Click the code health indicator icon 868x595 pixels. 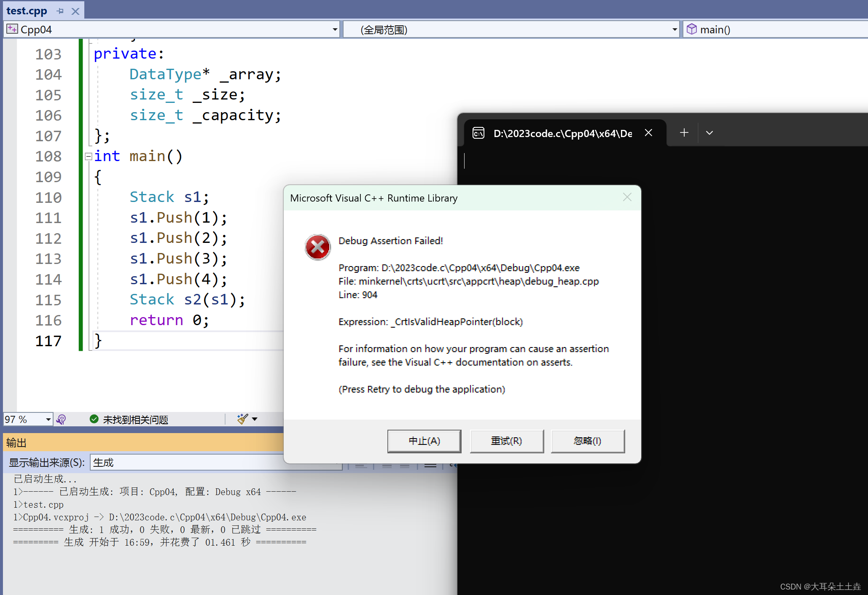(x=61, y=419)
